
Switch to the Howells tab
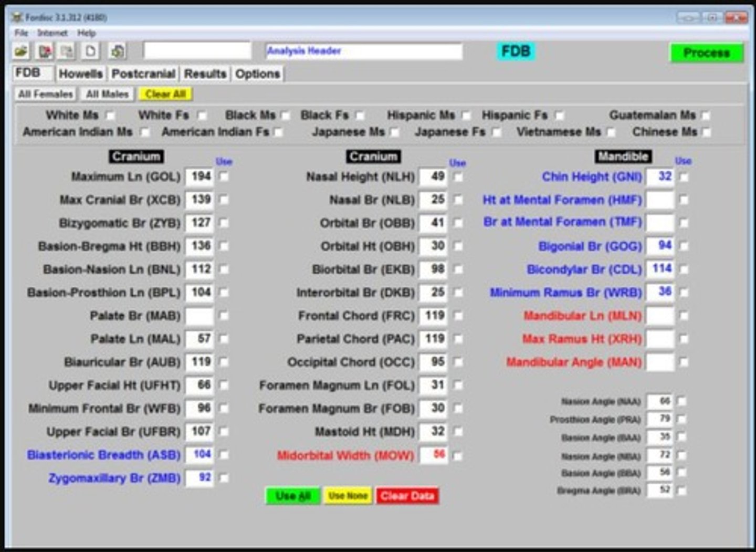tap(80, 74)
